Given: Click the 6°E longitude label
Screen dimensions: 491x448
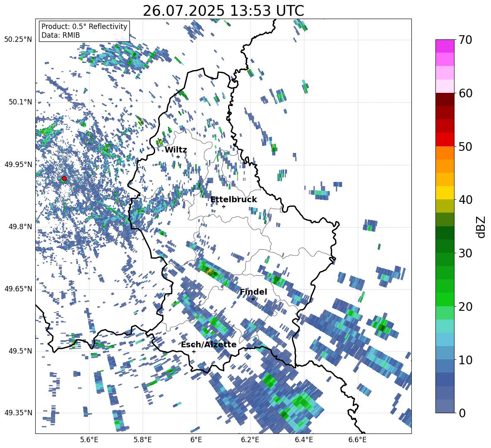Looking at the screenshot, I should (196, 440).
